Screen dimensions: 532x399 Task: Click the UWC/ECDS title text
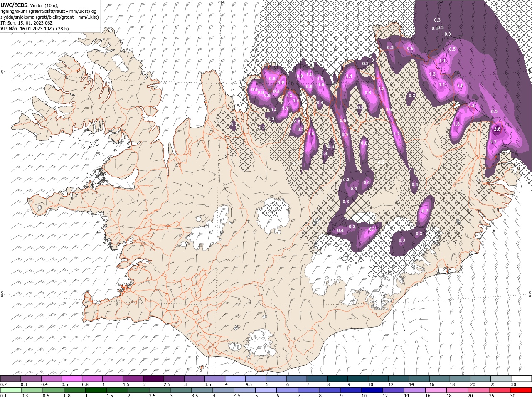point(14,5)
